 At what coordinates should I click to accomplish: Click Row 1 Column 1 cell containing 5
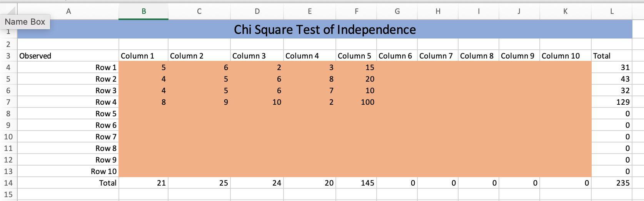click(x=143, y=67)
